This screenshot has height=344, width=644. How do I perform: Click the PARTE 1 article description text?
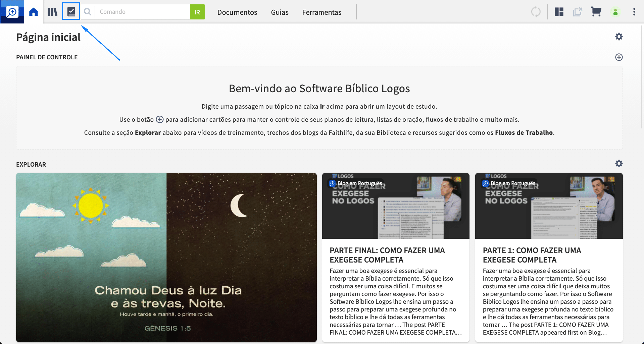548,301
